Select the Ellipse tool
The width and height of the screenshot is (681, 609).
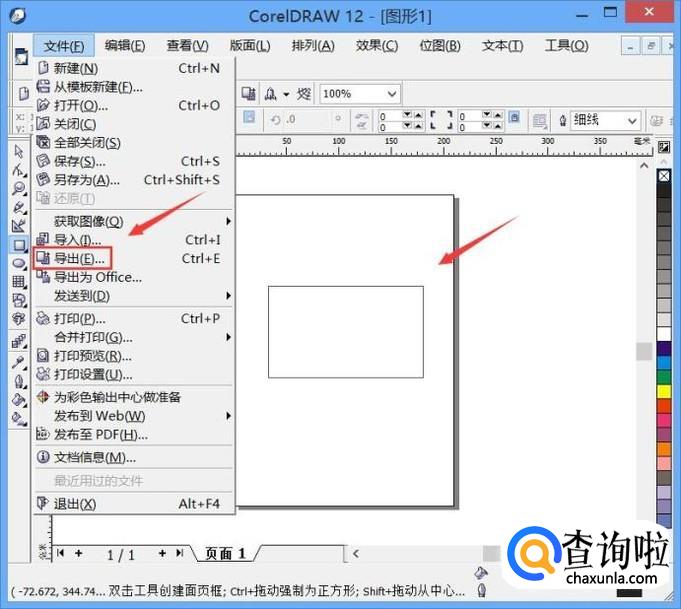19,263
